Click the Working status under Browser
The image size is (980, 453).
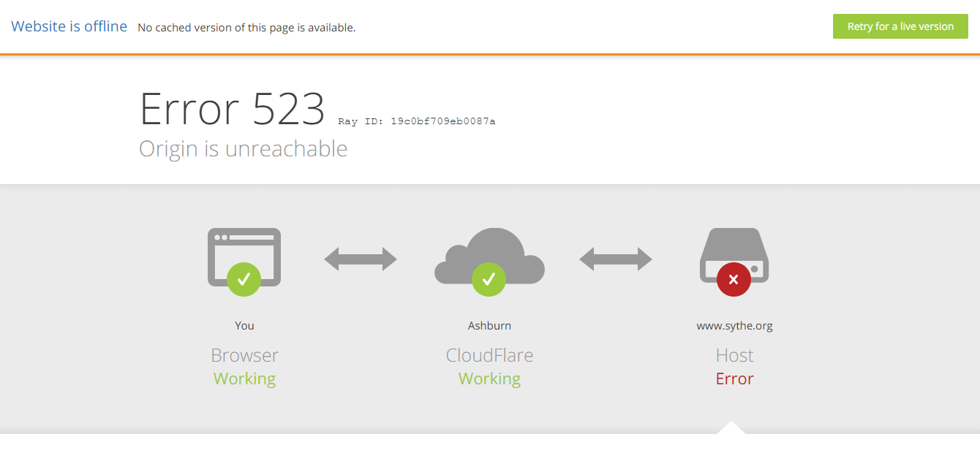tap(244, 379)
